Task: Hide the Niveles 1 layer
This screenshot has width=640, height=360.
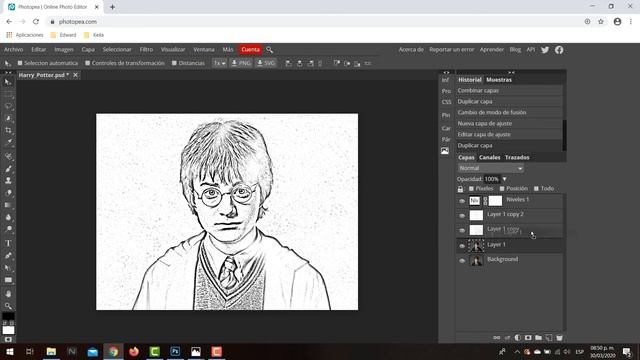Action: coord(462,201)
